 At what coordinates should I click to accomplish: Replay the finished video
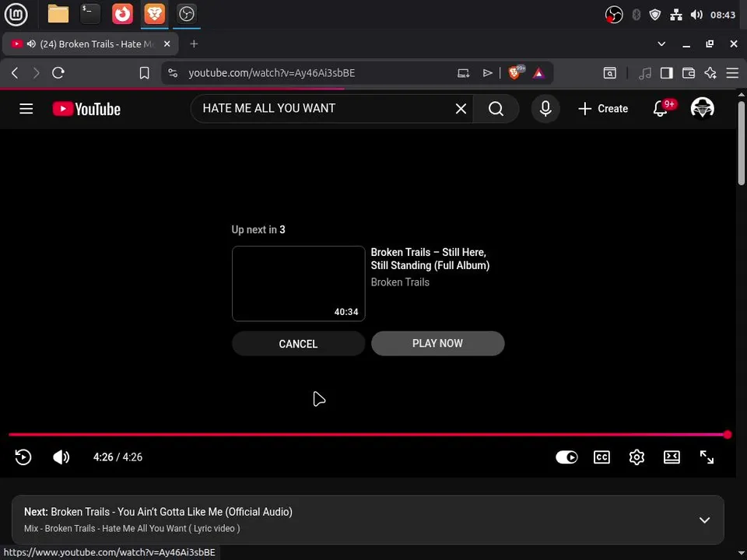[x=23, y=457]
